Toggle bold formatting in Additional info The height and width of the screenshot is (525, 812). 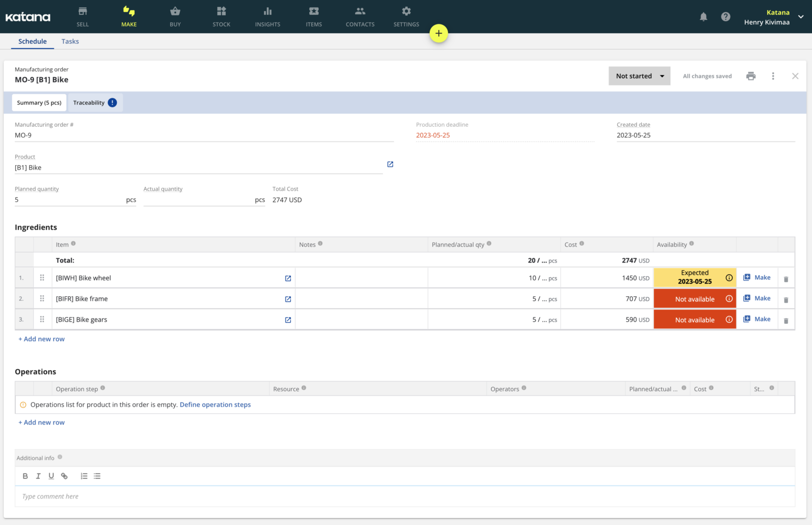25,476
